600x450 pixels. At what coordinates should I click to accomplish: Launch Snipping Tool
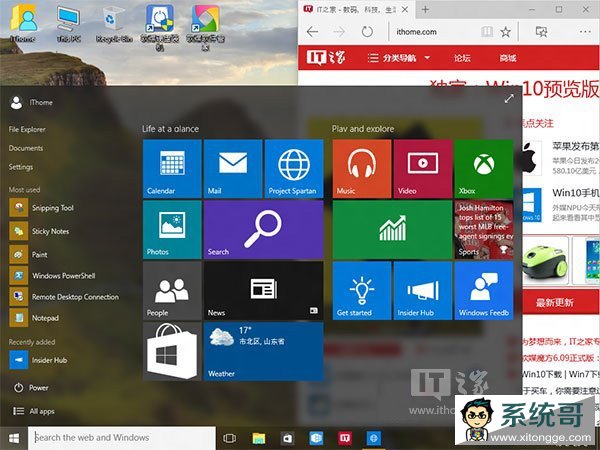tap(42, 208)
